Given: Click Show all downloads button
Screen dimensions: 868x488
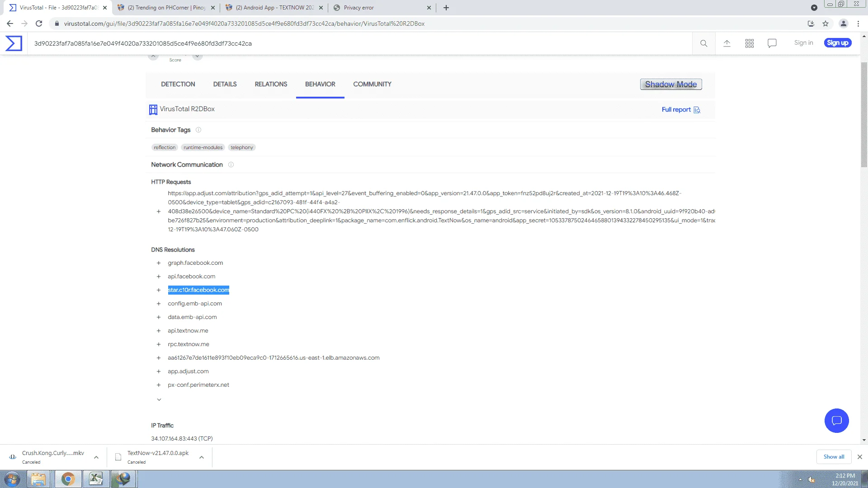Looking at the screenshot, I should pyautogui.click(x=834, y=457).
